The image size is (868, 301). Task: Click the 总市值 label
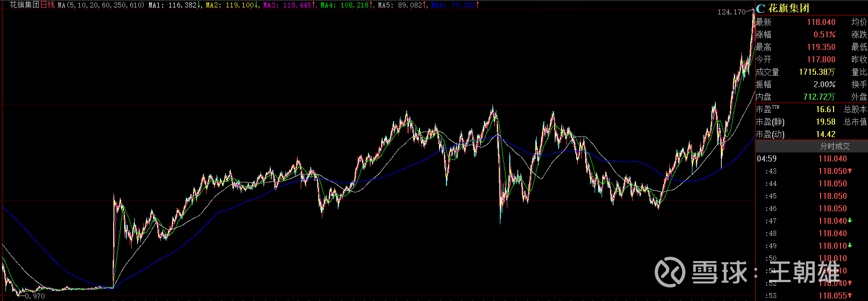click(855, 122)
